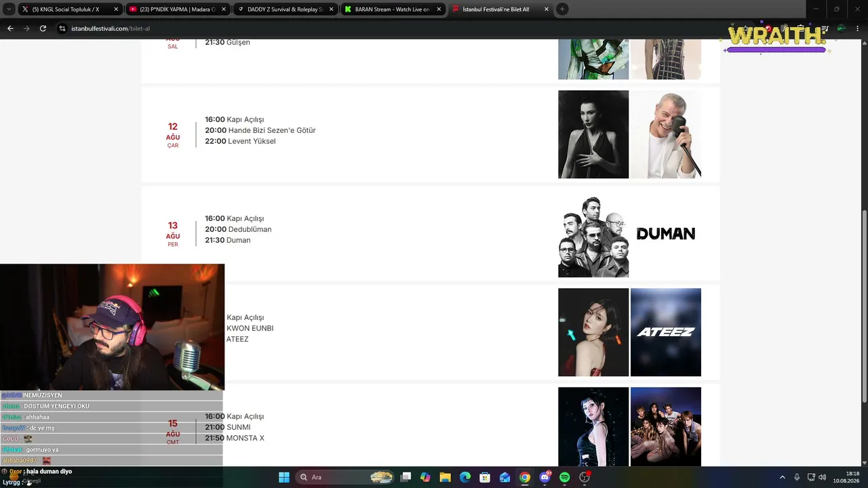
Task: Close the KNGL Social Topluluk tab
Action: [116, 9]
